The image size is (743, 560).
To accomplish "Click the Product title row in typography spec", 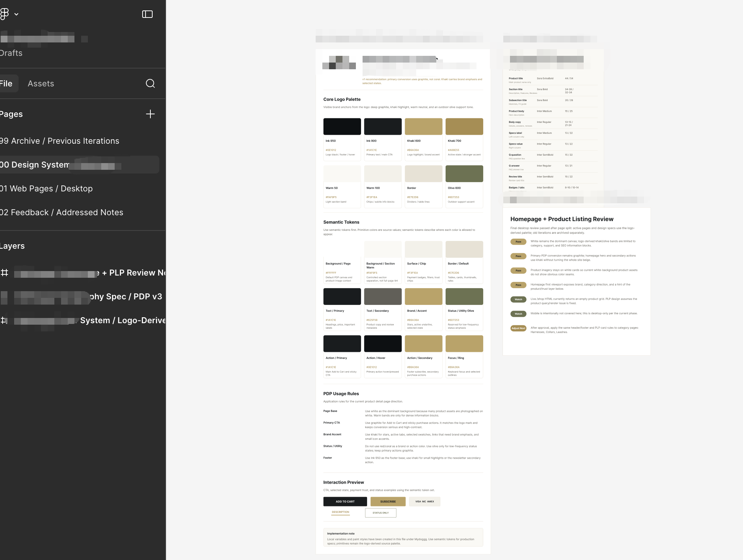I will tap(553, 80).
